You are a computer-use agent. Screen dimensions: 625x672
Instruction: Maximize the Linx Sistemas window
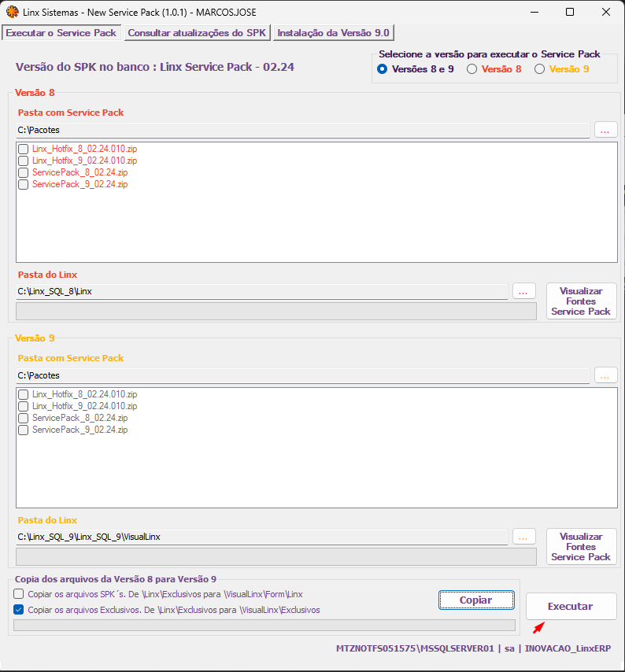pyautogui.click(x=570, y=12)
